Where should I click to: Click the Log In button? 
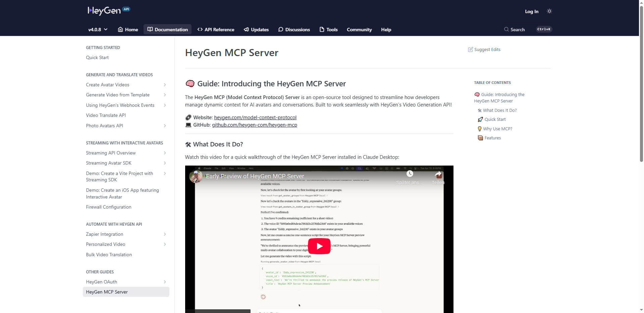click(531, 11)
